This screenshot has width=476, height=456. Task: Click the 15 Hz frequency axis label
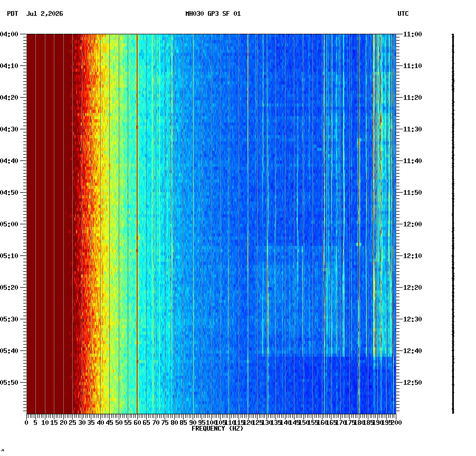(x=54, y=423)
